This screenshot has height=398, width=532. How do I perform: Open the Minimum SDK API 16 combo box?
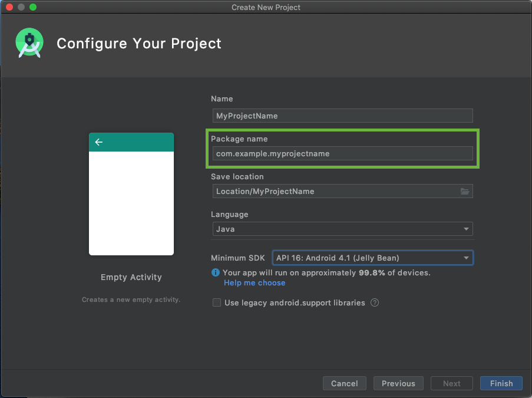372,258
